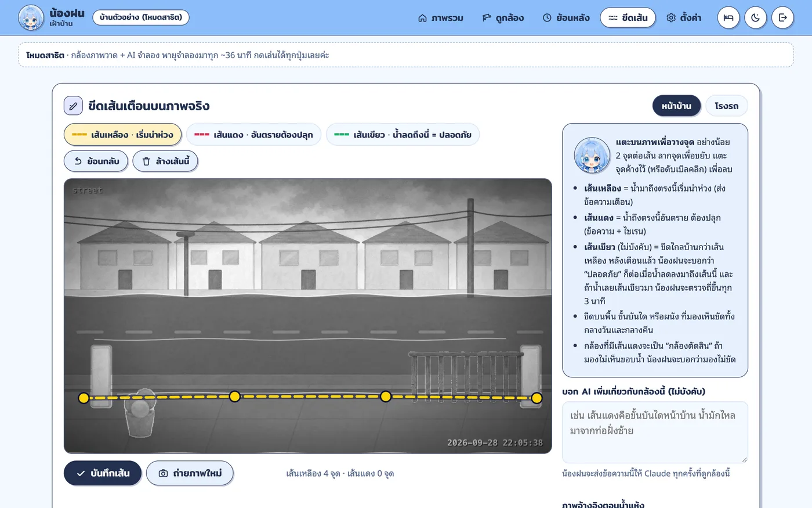Click the pencil icon beside ขีดเส้นเตือนบนภาพจริง
812x508 pixels.
pyautogui.click(x=73, y=106)
